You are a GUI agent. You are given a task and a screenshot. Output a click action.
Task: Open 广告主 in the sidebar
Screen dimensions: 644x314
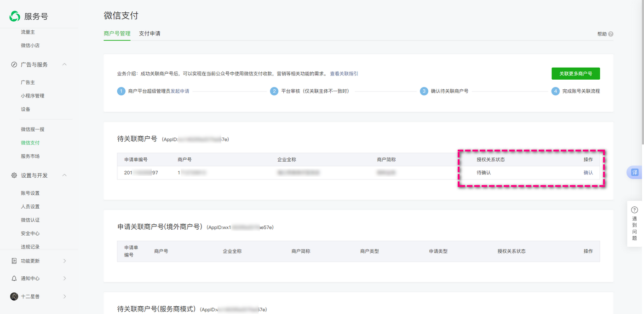[x=28, y=82]
